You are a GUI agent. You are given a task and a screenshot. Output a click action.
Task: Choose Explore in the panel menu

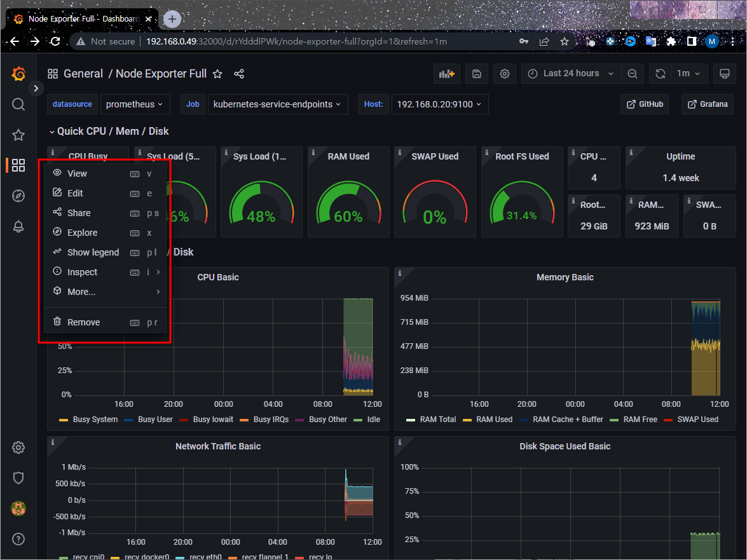(x=105, y=233)
